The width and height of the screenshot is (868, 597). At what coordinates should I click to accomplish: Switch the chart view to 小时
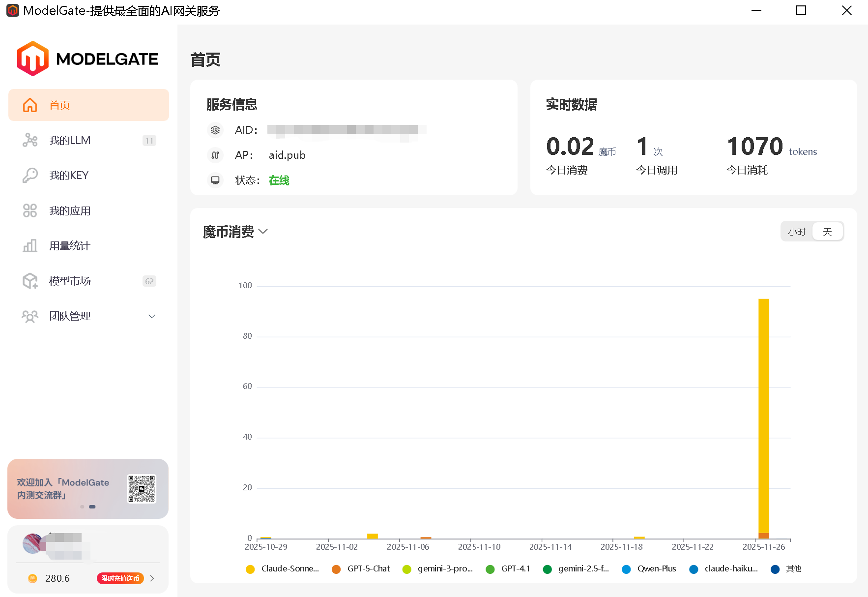797,231
